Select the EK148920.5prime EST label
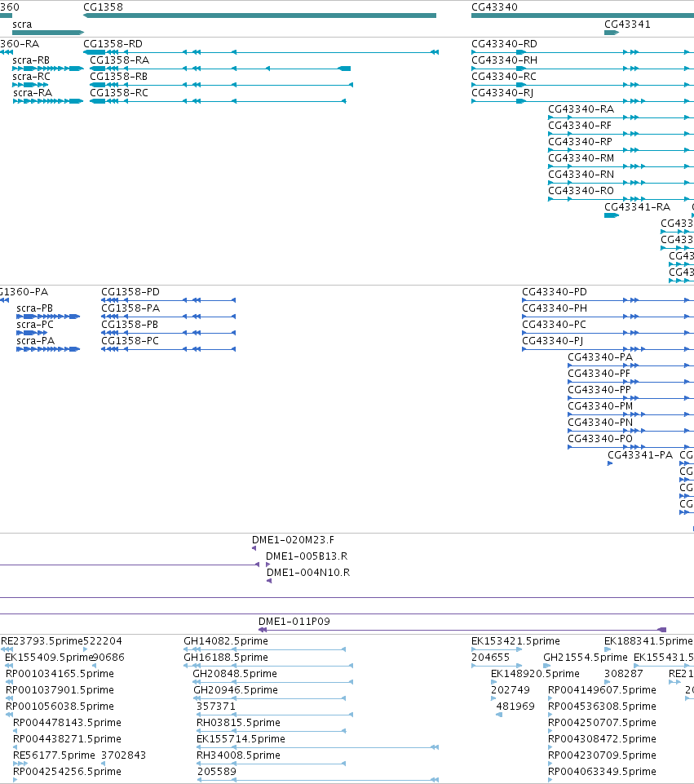This screenshot has height=784, width=694. click(535, 674)
